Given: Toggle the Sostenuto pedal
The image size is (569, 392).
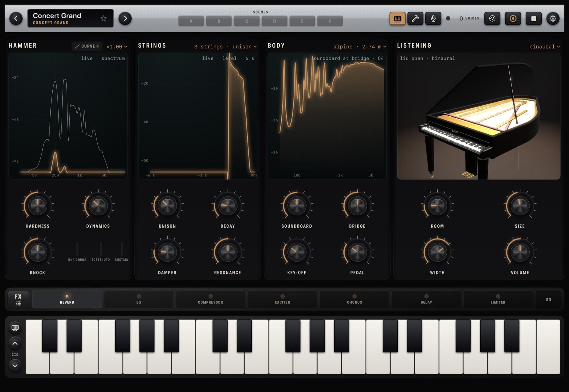Looking at the screenshot, I should click(100, 252).
